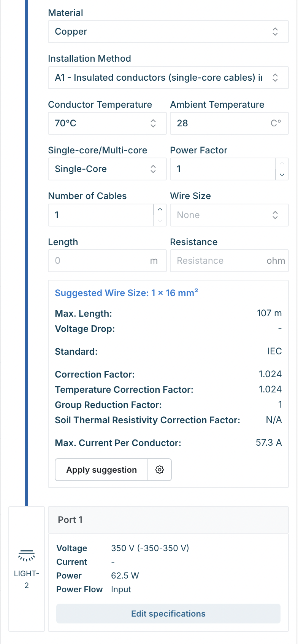The image size is (298, 644).
Task: Click Edit specifications button
Action: (168, 614)
